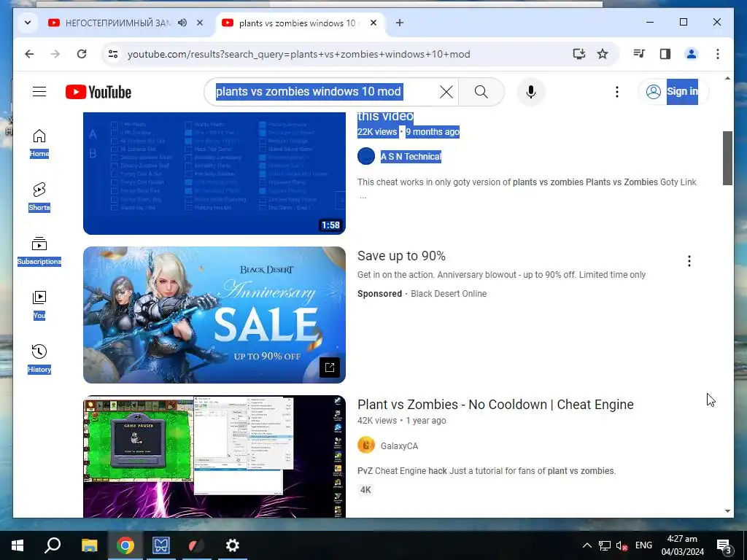The width and height of the screenshot is (747, 560).
Task: Open ad options three-dot menu
Action: click(689, 261)
